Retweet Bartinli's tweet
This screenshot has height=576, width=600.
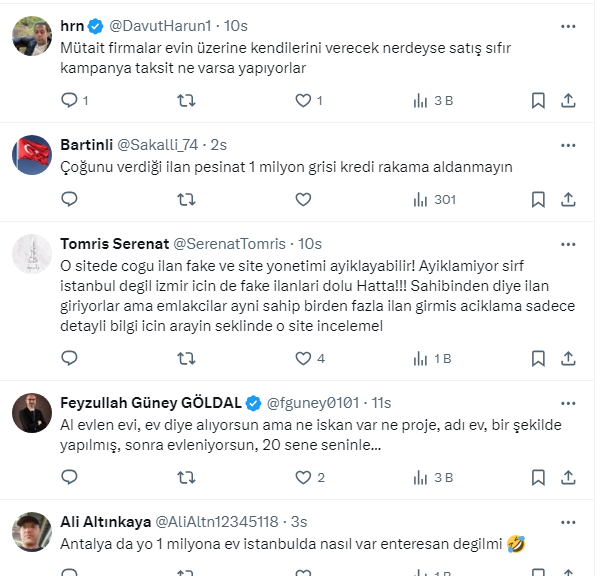pyautogui.click(x=186, y=199)
